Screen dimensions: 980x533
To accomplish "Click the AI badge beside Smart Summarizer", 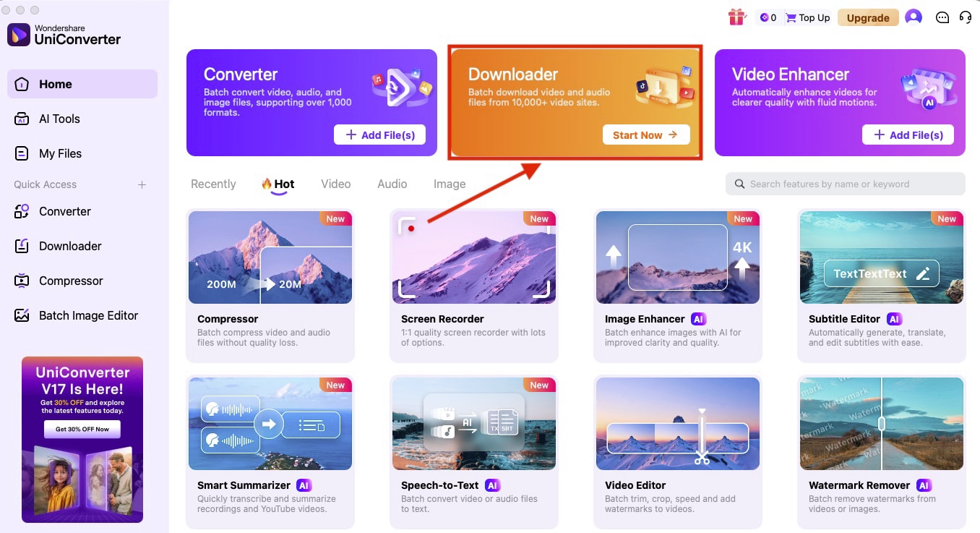I will click(304, 485).
